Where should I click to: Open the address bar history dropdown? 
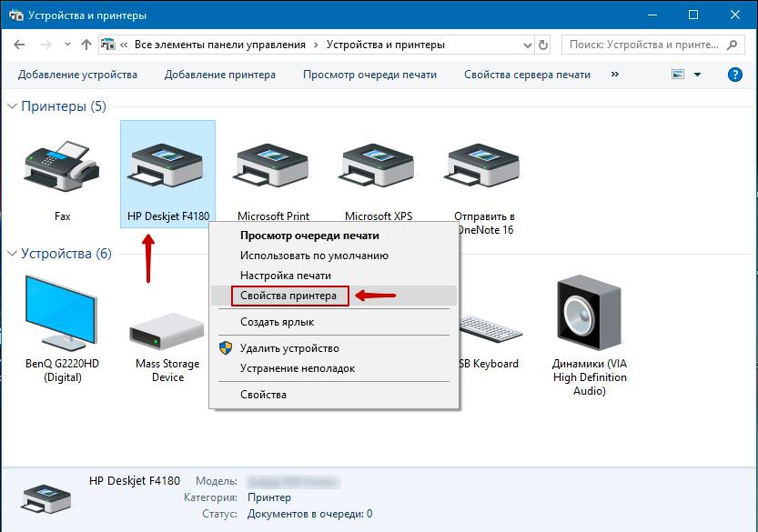pyautogui.click(x=528, y=45)
